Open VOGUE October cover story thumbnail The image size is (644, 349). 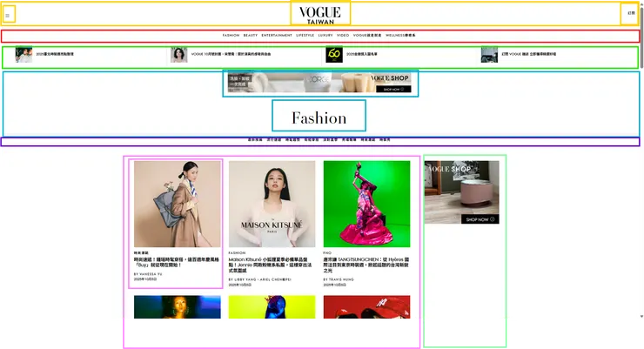[x=179, y=54]
